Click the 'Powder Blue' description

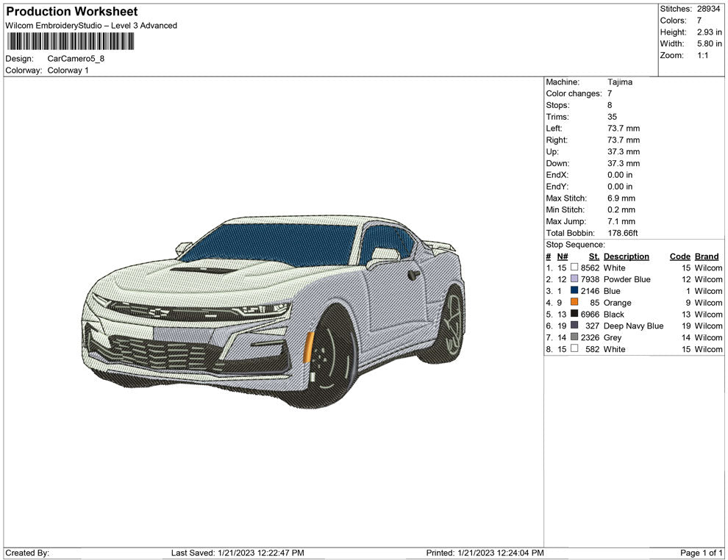click(x=627, y=279)
